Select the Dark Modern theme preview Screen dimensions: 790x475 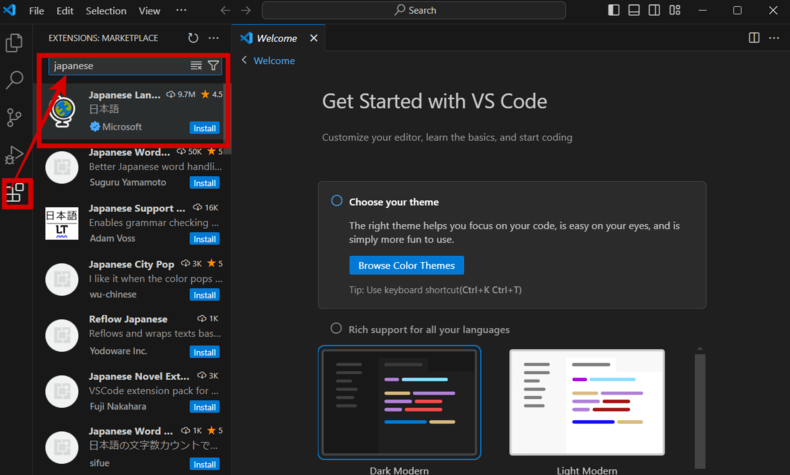coord(399,402)
